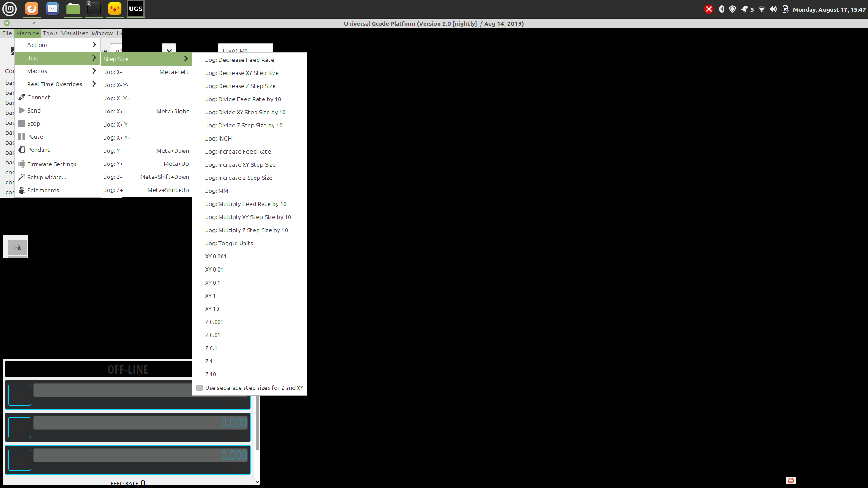The height and width of the screenshot is (488, 868).
Task: Open the Visualizer menu
Action: 75,33
